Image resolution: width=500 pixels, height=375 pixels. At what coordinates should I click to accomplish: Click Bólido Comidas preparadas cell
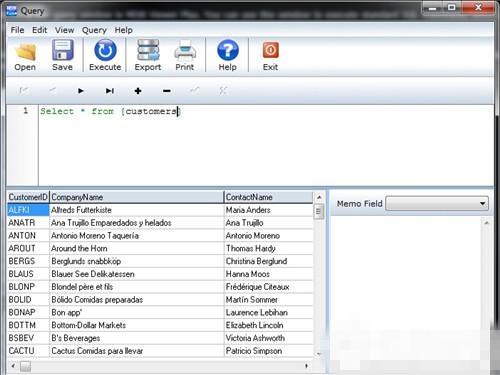tap(137, 300)
